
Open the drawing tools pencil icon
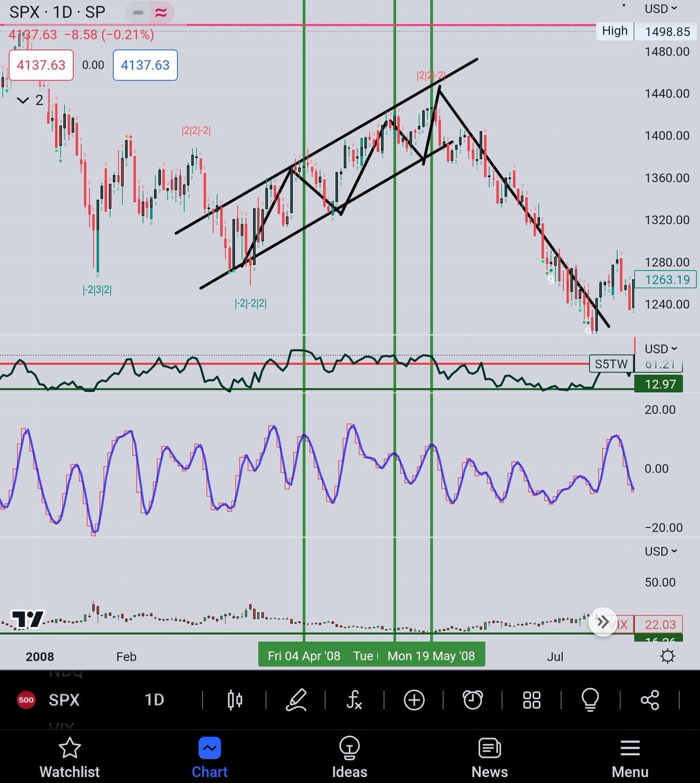[297, 699]
